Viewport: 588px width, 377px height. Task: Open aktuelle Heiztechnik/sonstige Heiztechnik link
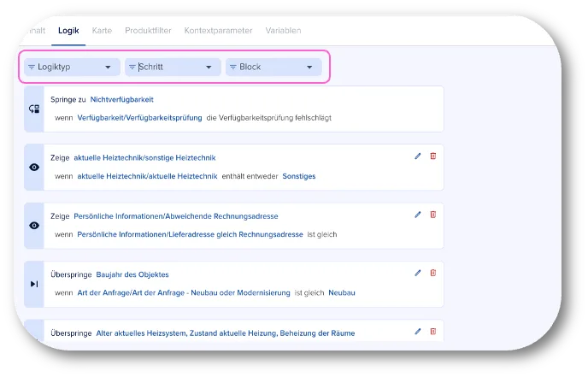(144, 158)
